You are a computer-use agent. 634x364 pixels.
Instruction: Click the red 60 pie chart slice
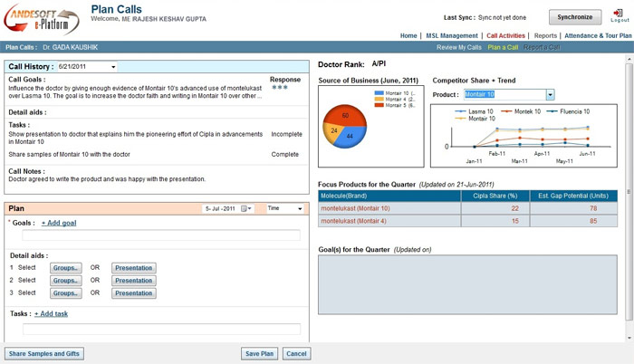(345, 115)
